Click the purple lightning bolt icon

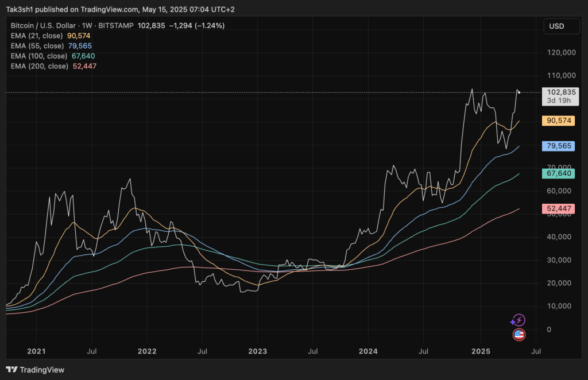(518, 320)
